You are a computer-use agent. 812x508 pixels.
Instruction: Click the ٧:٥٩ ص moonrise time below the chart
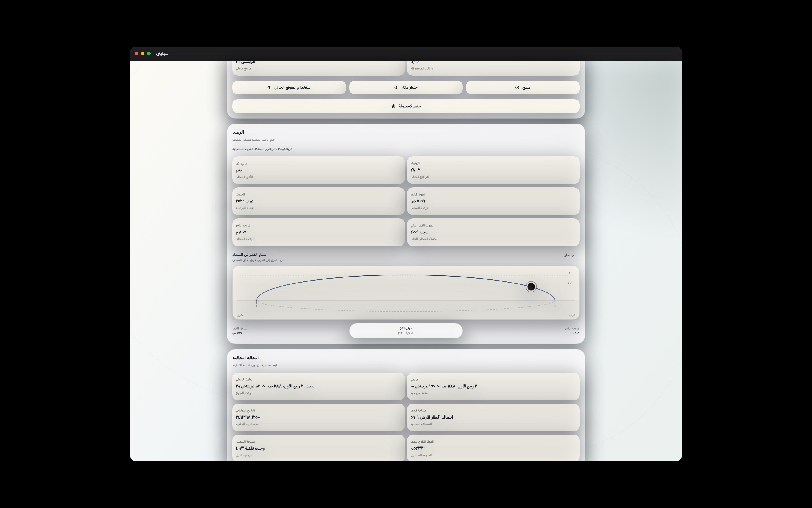[237, 333]
